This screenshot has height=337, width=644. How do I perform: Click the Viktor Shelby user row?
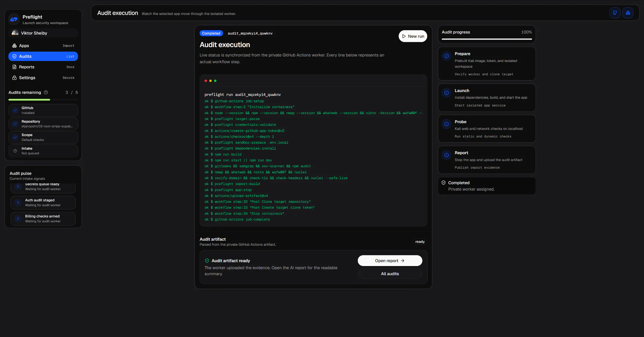[x=43, y=33]
